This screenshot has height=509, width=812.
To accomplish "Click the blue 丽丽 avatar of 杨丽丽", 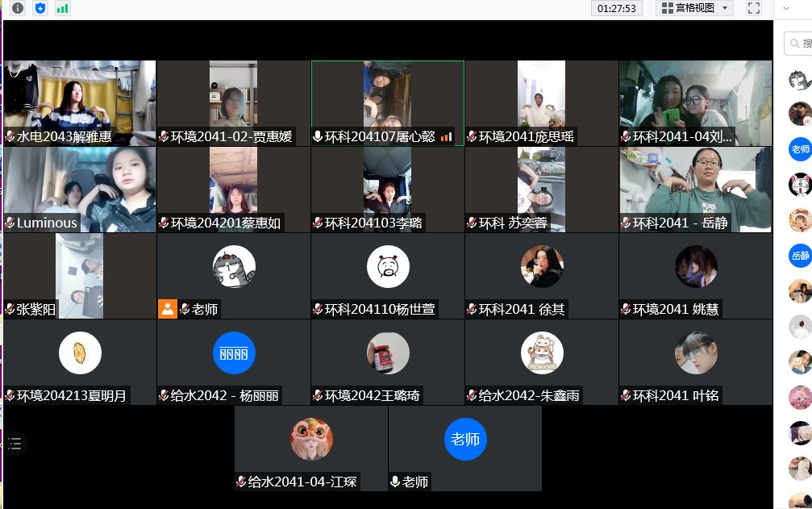I will (x=234, y=353).
